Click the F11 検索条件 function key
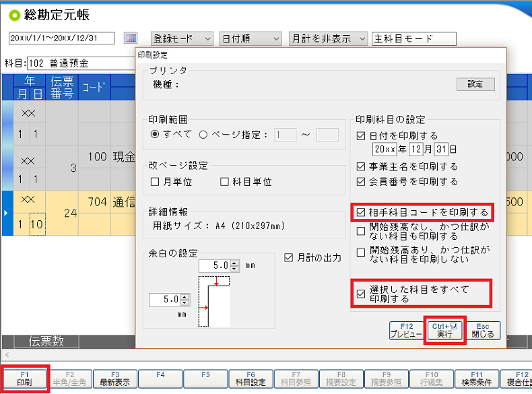532x394 pixels. (x=477, y=379)
